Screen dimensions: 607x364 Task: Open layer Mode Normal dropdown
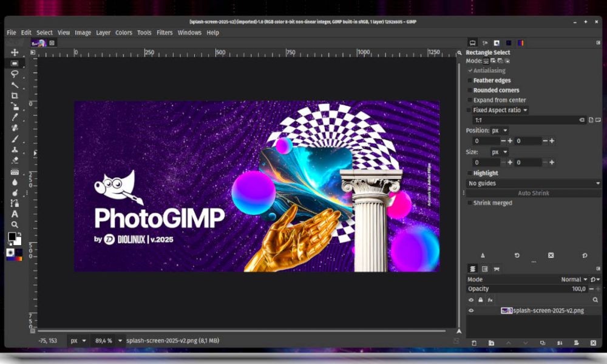coord(574,279)
